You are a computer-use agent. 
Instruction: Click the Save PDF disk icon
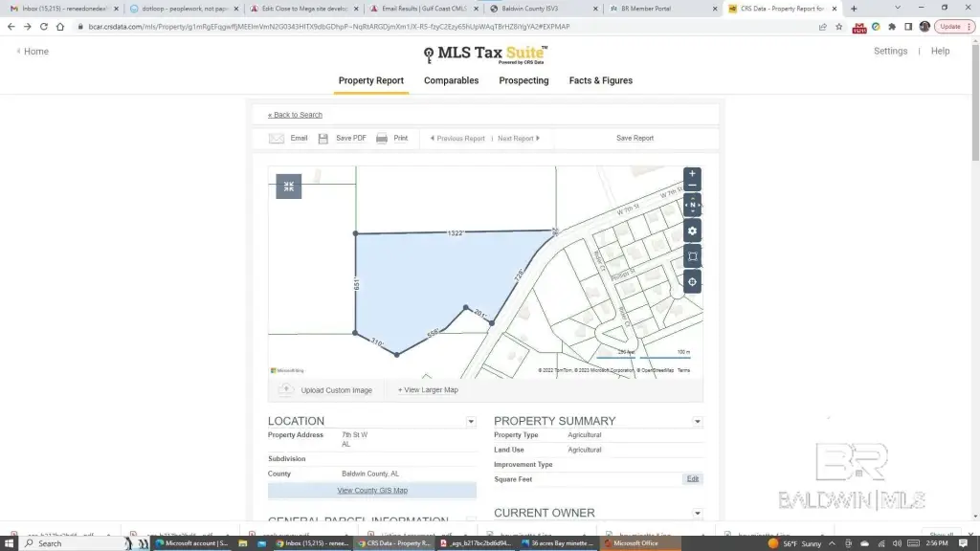(323, 139)
